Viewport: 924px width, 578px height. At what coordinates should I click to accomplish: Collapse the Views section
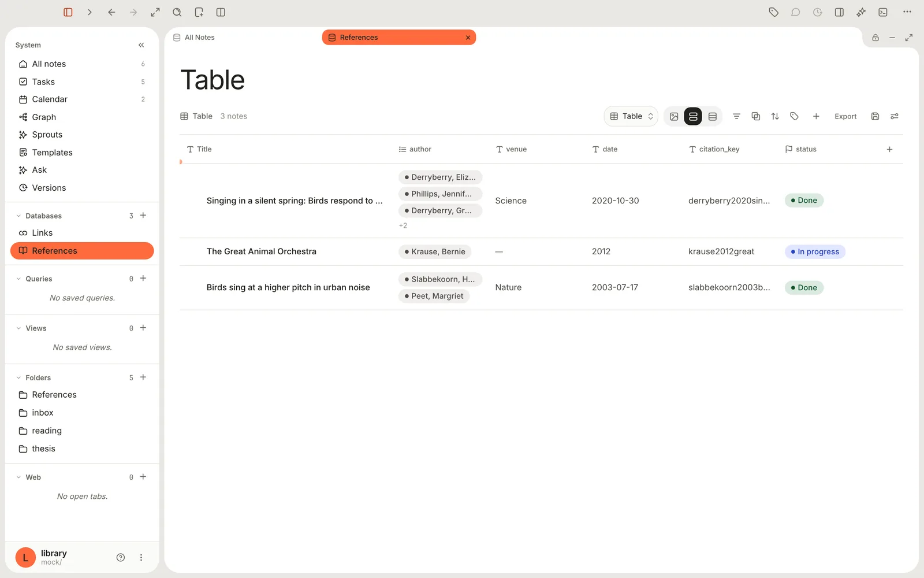(x=18, y=328)
